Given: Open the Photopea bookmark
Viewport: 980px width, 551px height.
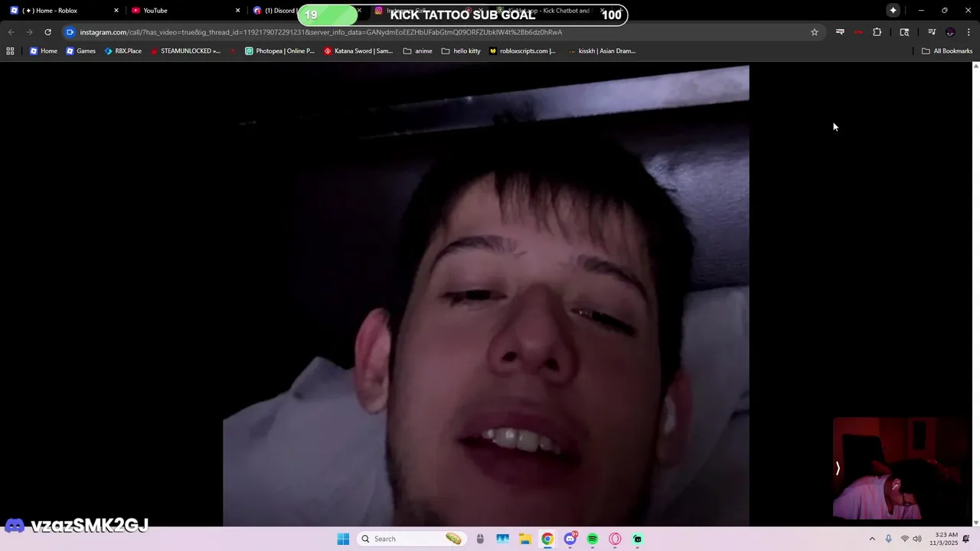Looking at the screenshot, I should [x=279, y=51].
